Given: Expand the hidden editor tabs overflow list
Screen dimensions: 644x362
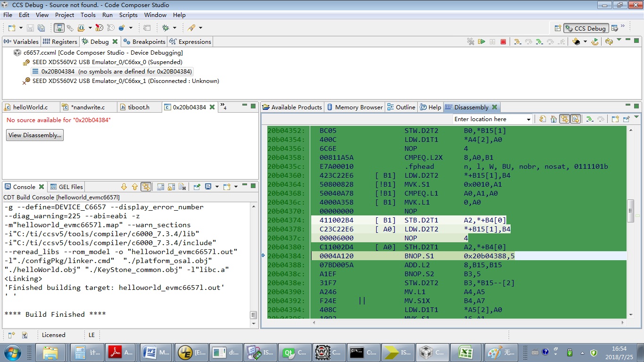Looking at the screenshot, I should coord(223,107).
